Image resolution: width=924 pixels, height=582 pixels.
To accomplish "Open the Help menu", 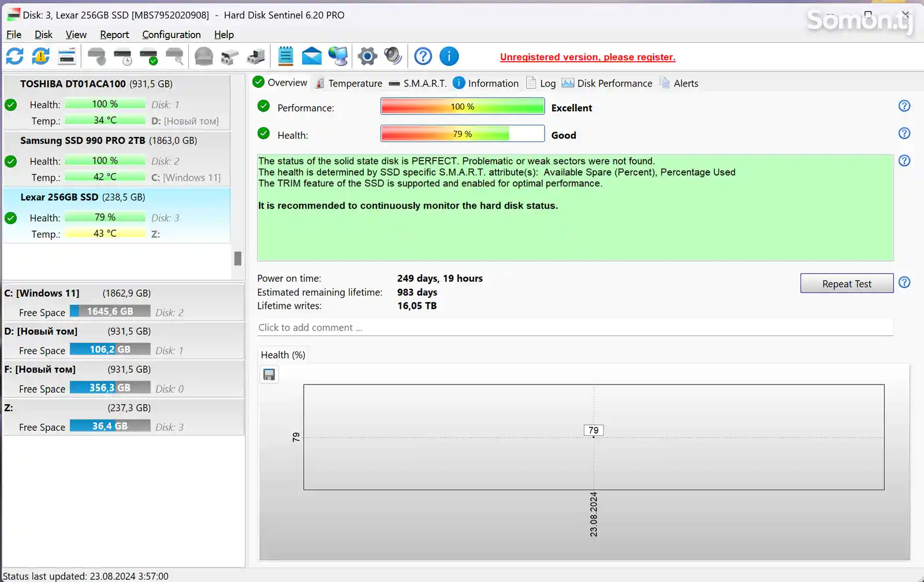I will (x=224, y=35).
